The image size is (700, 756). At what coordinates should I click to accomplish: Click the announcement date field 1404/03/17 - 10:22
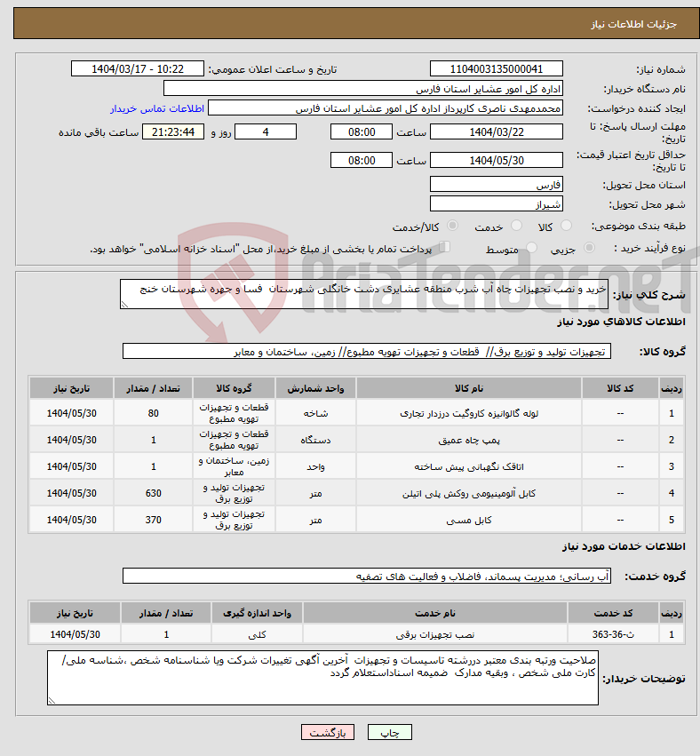click(x=138, y=69)
